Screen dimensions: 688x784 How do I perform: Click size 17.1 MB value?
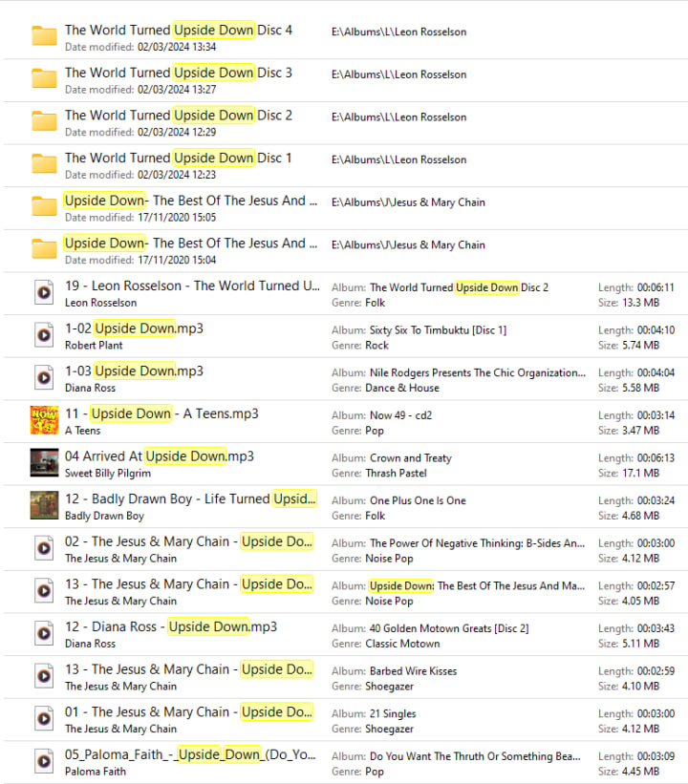[x=640, y=473]
